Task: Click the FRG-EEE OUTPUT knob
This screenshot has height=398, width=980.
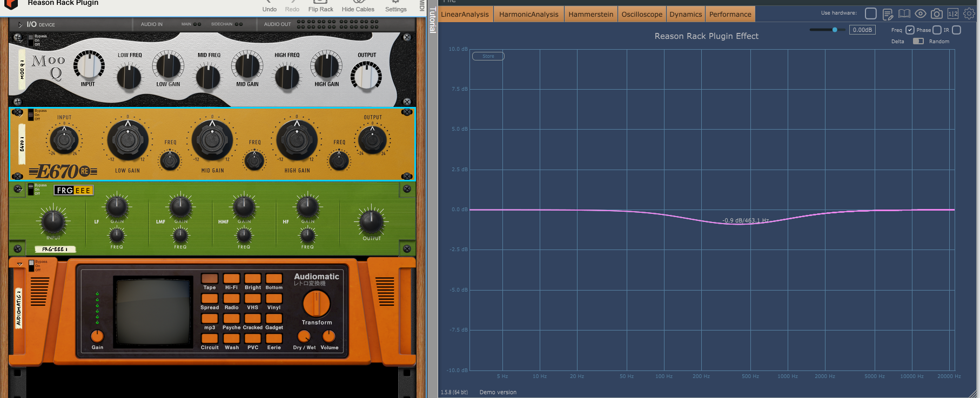Action: pyautogui.click(x=371, y=221)
